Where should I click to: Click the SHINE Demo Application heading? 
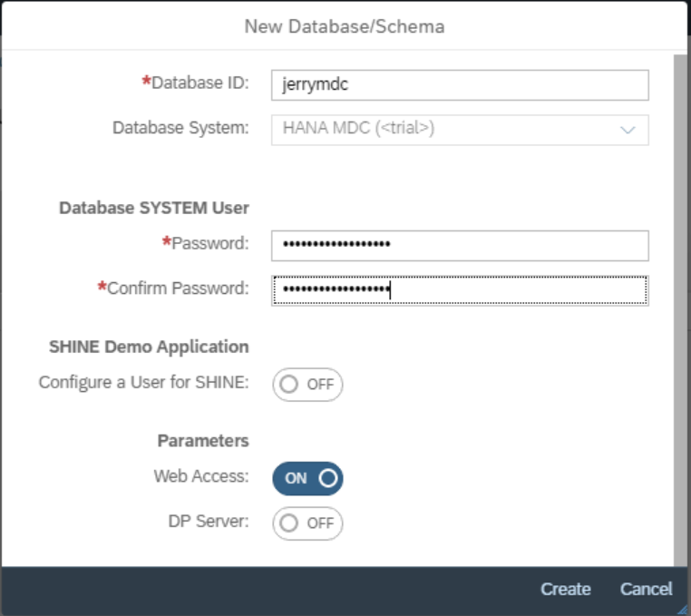pos(149,347)
